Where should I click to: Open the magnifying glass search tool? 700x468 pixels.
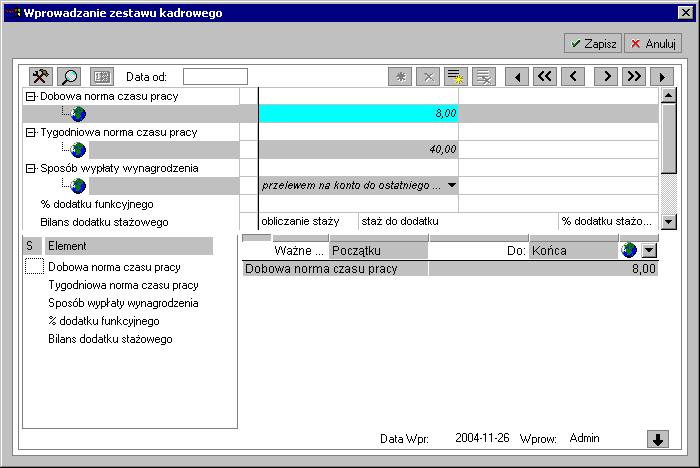[69, 77]
